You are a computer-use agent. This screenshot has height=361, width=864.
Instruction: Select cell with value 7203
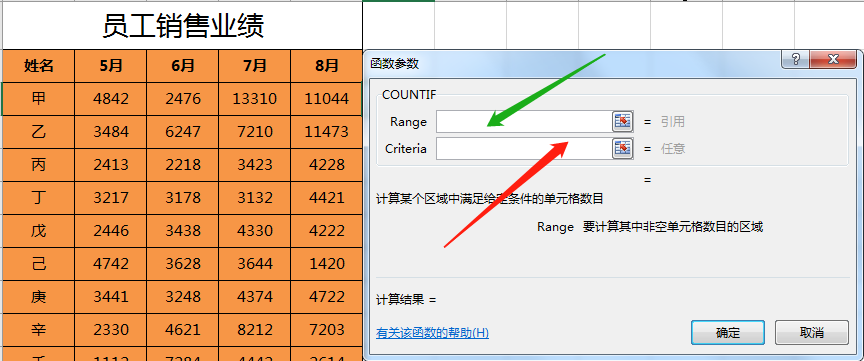point(326,331)
